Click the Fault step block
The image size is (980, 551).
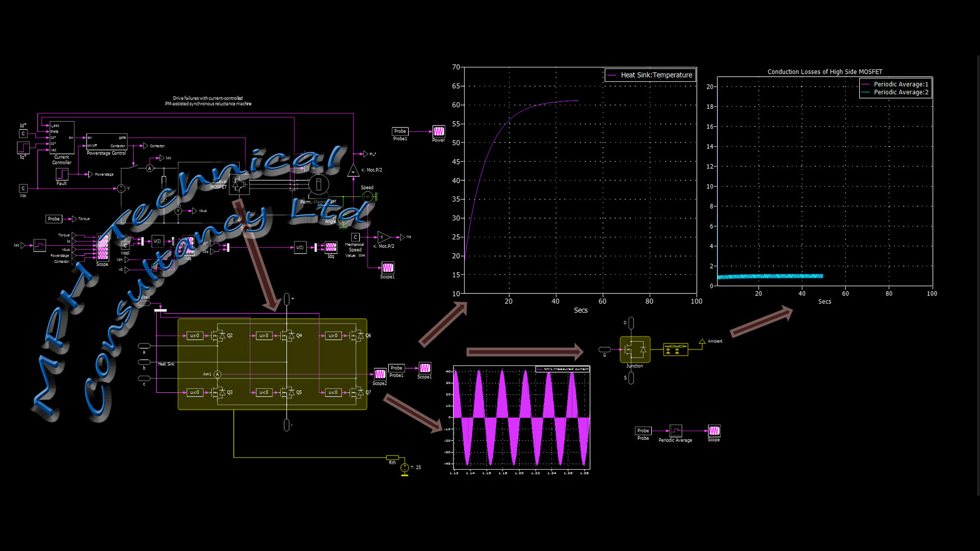coord(62,174)
